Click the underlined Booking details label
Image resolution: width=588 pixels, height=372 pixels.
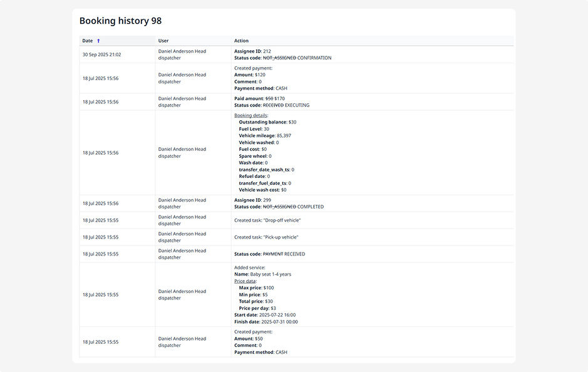(250, 115)
